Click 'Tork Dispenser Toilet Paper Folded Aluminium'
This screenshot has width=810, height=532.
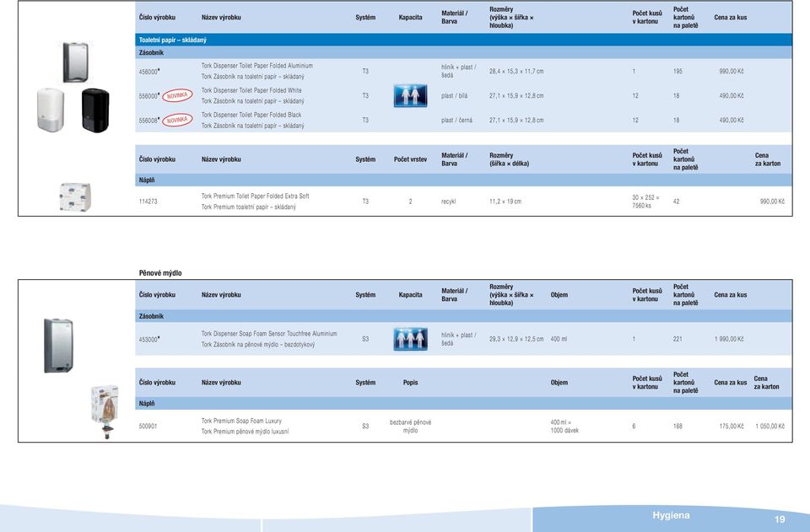click(x=256, y=66)
